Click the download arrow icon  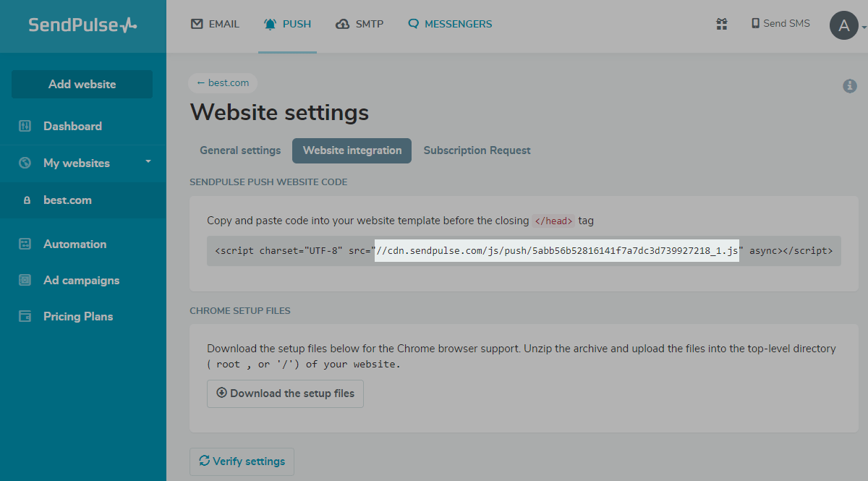222,393
